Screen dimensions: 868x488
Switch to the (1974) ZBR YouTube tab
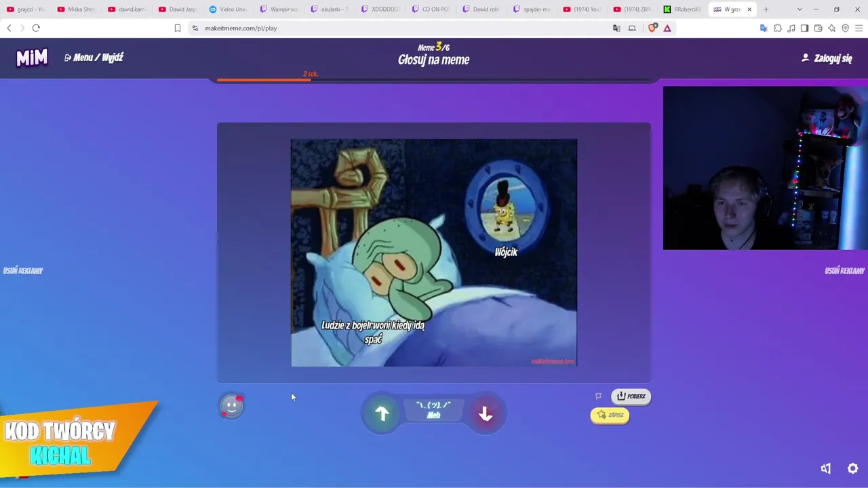(x=633, y=9)
